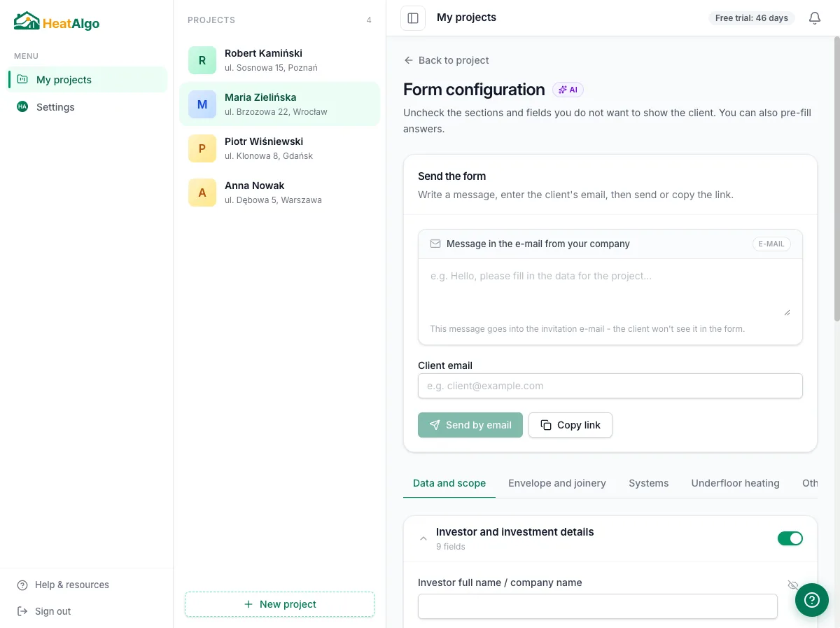Create a New project
840x628 pixels.
(279, 604)
